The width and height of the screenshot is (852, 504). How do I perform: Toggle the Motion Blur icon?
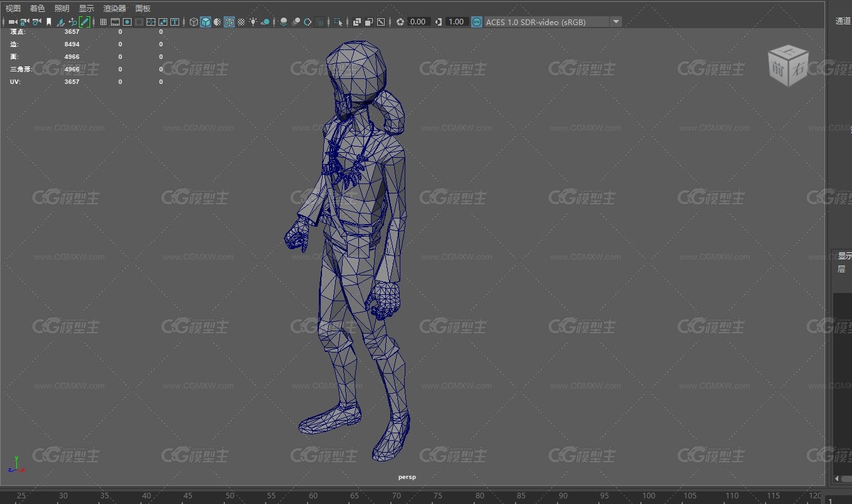coord(296,22)
